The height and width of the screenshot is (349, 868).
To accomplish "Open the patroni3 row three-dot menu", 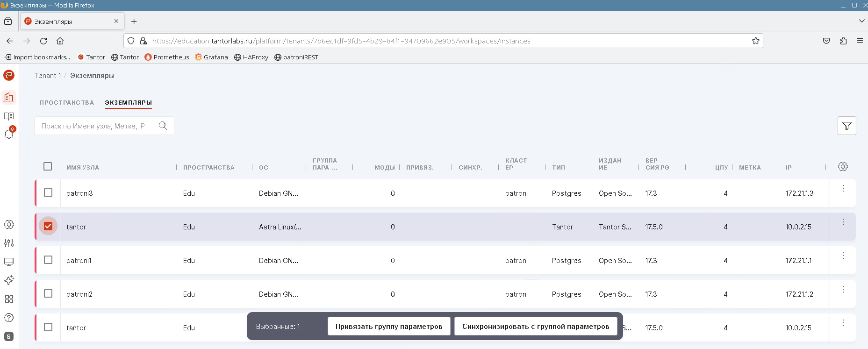I will [843, 188].
